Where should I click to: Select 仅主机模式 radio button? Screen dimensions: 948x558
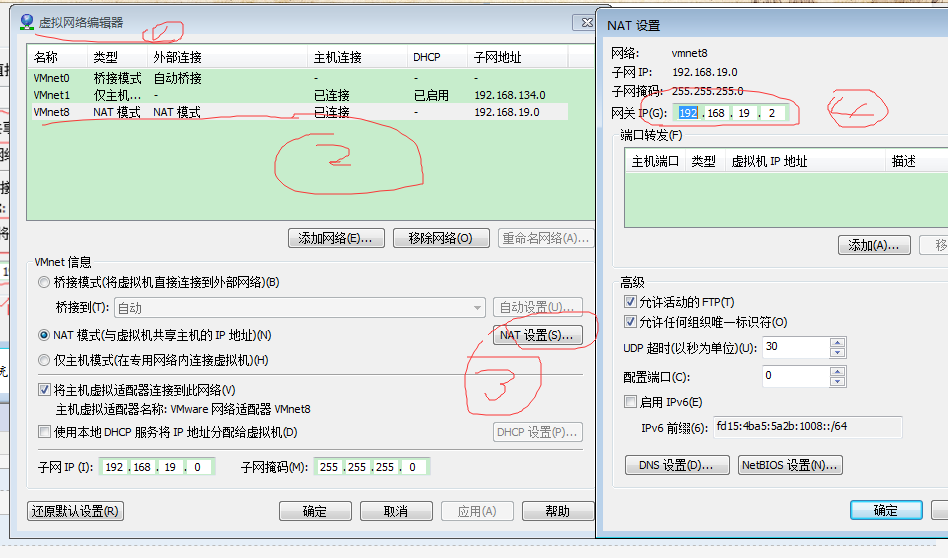pos(44,360)
